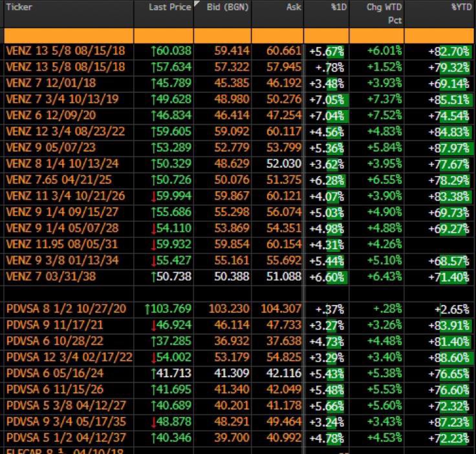Click ticker PDVSA 6 10/28/22
This screenshot has height=454, width=476.
tap(54, 341)
